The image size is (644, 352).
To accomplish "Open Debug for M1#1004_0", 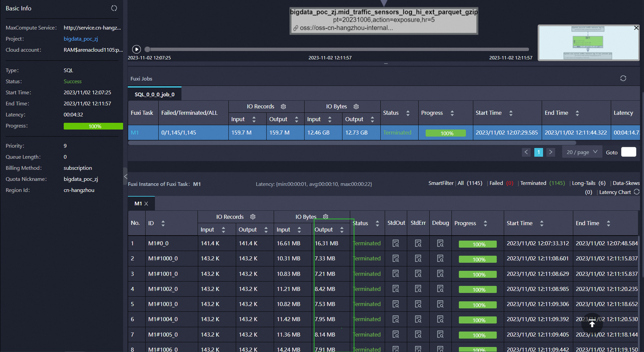I will click(x=440, y=319).
